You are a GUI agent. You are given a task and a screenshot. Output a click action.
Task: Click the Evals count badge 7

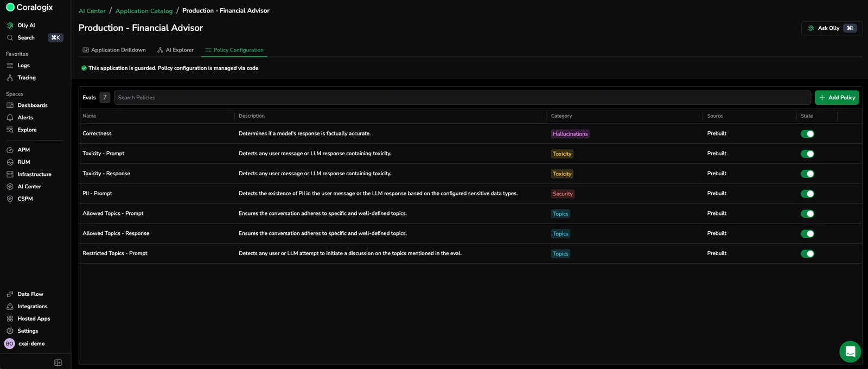point(105,98)
